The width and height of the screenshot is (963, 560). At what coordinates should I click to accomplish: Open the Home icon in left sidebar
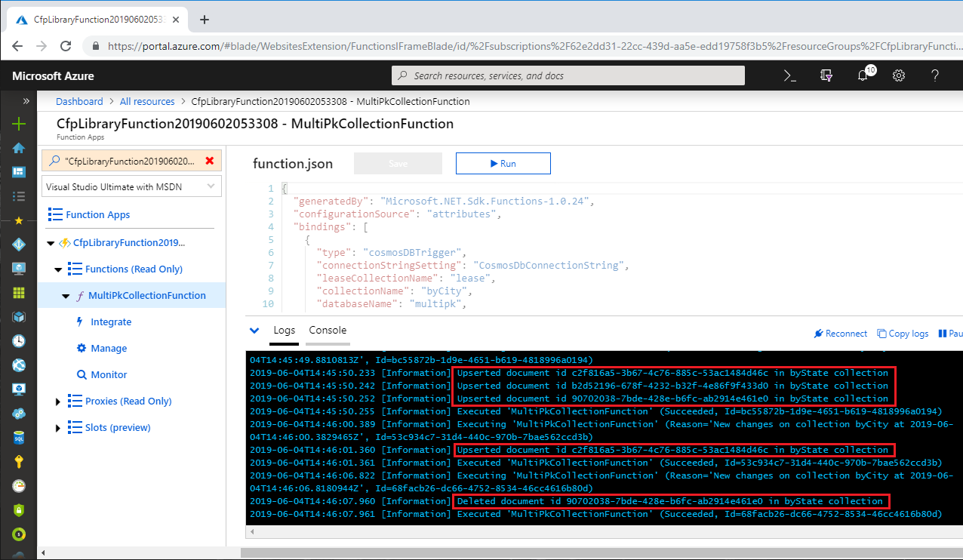[19, 148]
